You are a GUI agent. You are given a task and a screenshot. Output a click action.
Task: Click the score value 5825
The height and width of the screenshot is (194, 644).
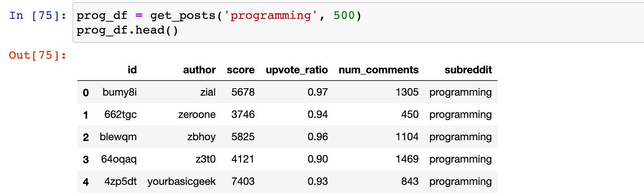[242, 137]
